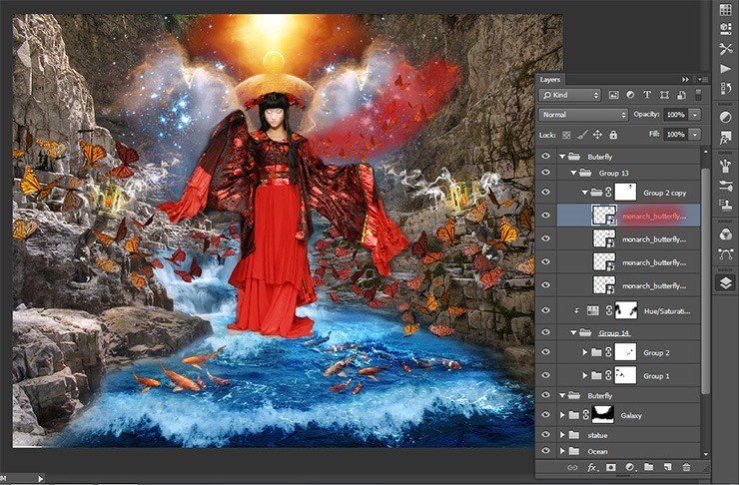Open the Adjustments panel icon

[726, 117]
